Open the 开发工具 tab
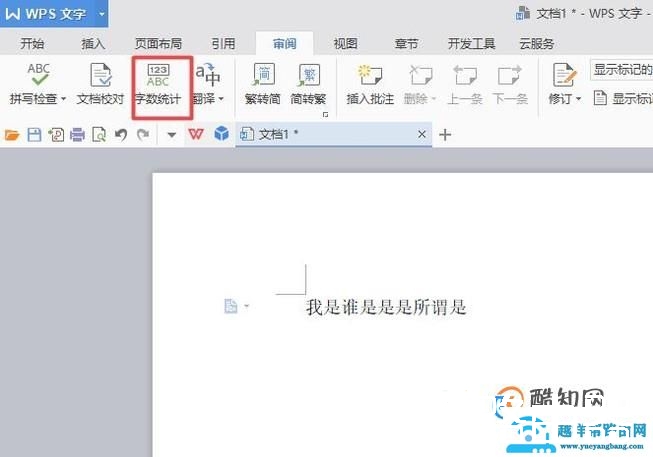Viewport: 653px width, 457px height. [471, 43]
